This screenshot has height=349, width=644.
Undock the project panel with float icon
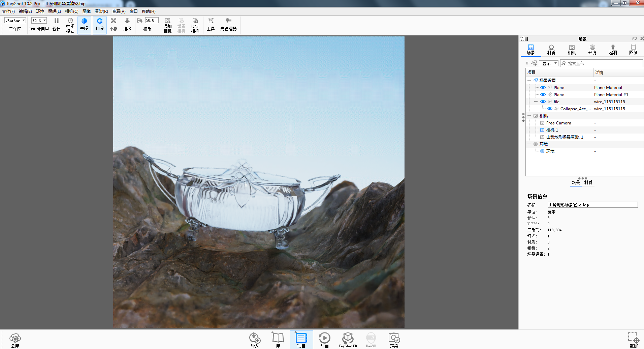634,39
